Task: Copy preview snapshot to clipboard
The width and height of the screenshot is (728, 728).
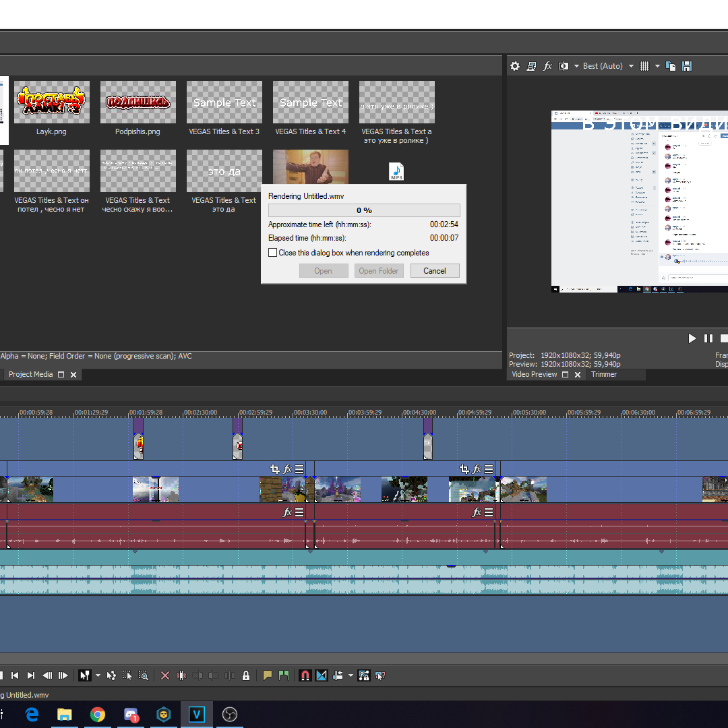Action: 671,66
